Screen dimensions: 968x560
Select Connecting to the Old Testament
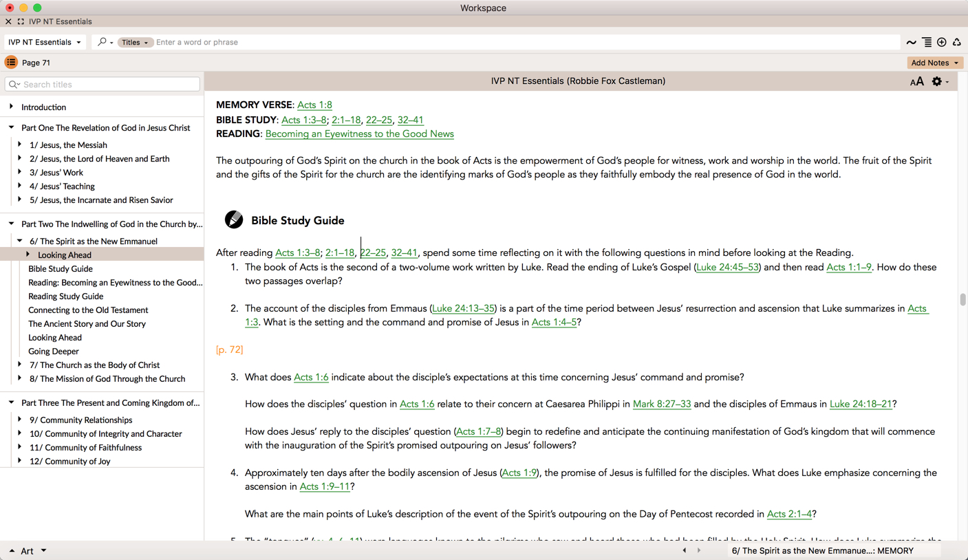[88, 310]
